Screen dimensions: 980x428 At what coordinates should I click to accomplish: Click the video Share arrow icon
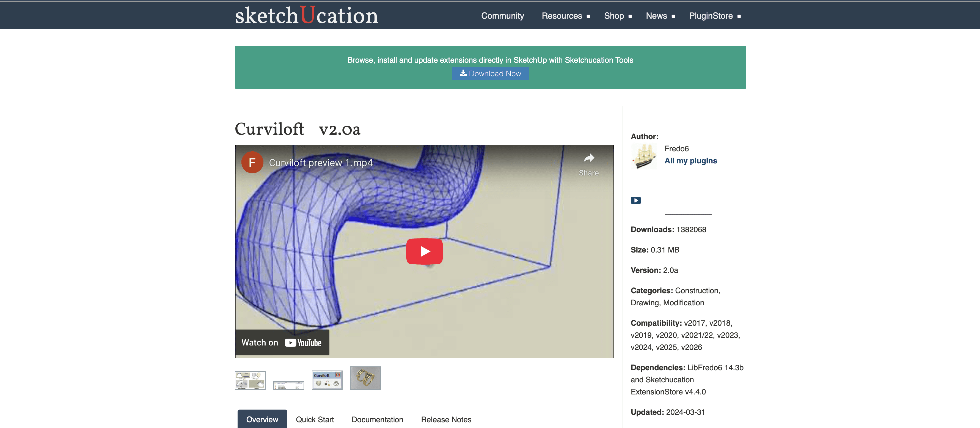(588, 158)
